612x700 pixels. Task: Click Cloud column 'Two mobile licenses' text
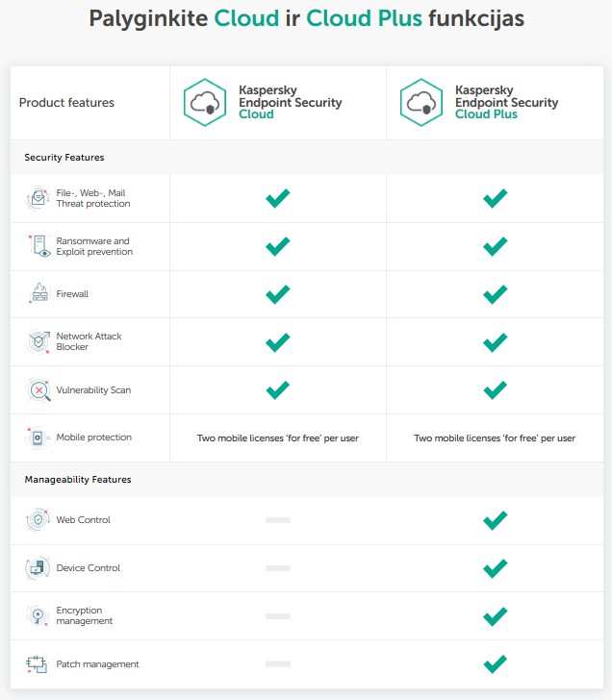[278, 437]
